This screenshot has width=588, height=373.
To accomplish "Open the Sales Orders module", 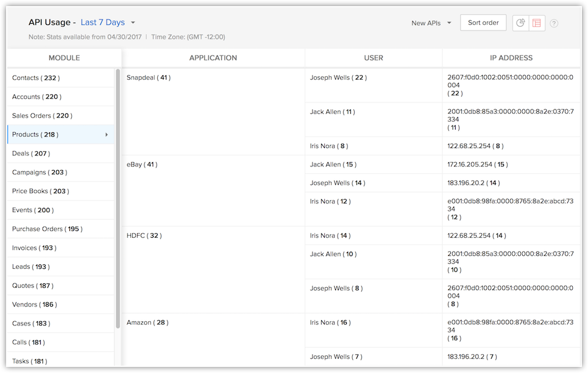I will coord(41,116).
